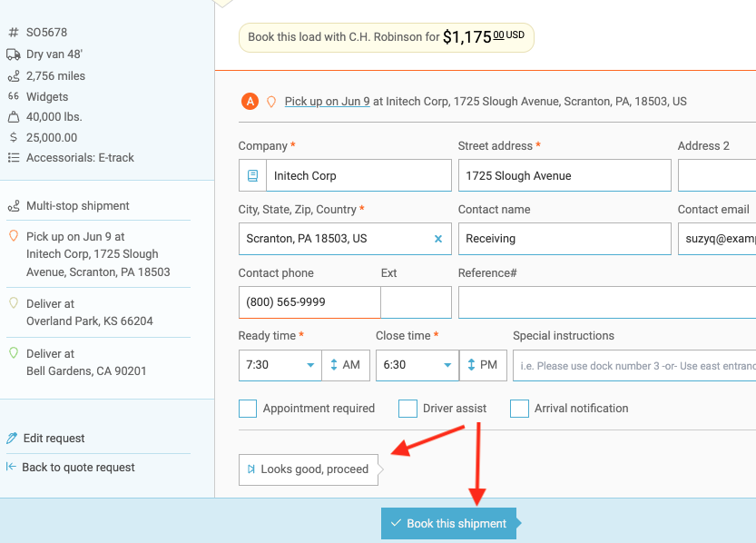
Task: Click the Contact phone input field
Action: click(x=309, y=302)
